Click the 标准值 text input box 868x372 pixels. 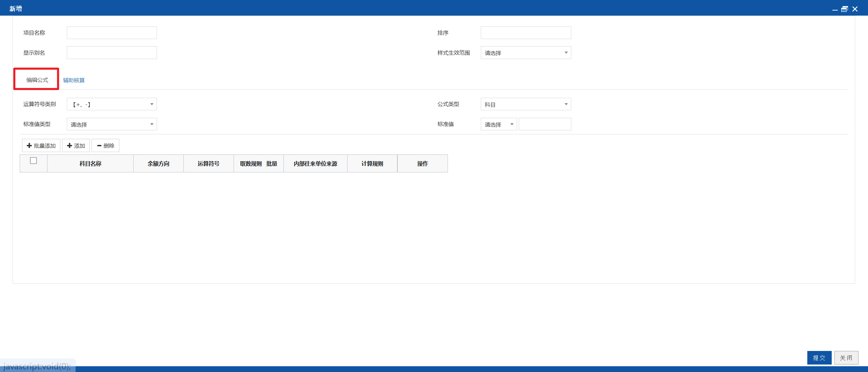545,124
